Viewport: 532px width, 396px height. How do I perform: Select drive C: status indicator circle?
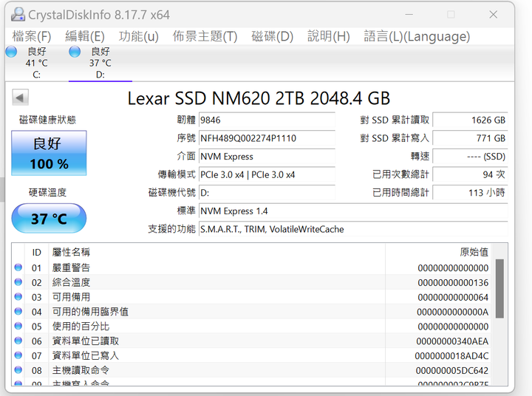pos(11,52)
